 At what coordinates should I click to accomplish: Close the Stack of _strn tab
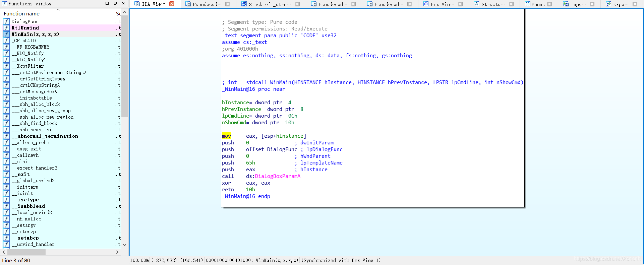click(297, 4)
